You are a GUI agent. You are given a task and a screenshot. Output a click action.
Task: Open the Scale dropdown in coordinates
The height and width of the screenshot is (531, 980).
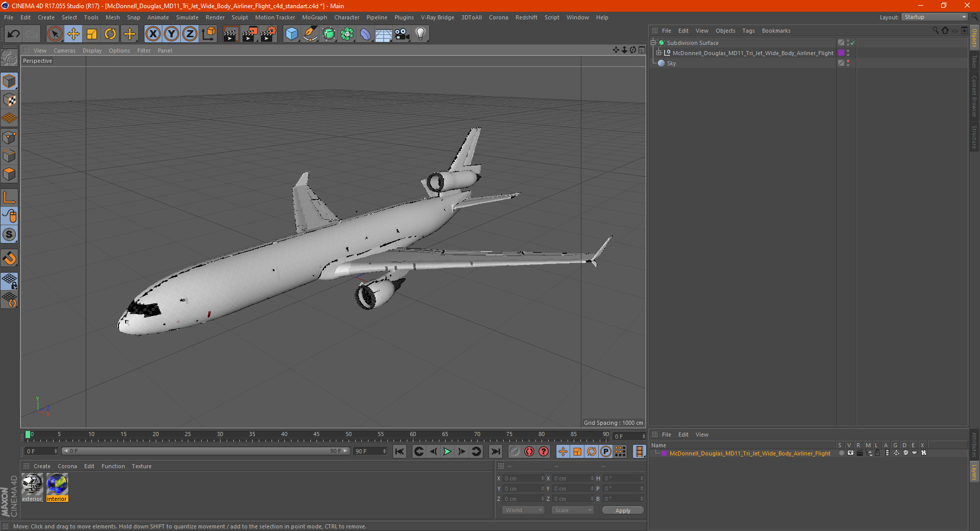573,510
